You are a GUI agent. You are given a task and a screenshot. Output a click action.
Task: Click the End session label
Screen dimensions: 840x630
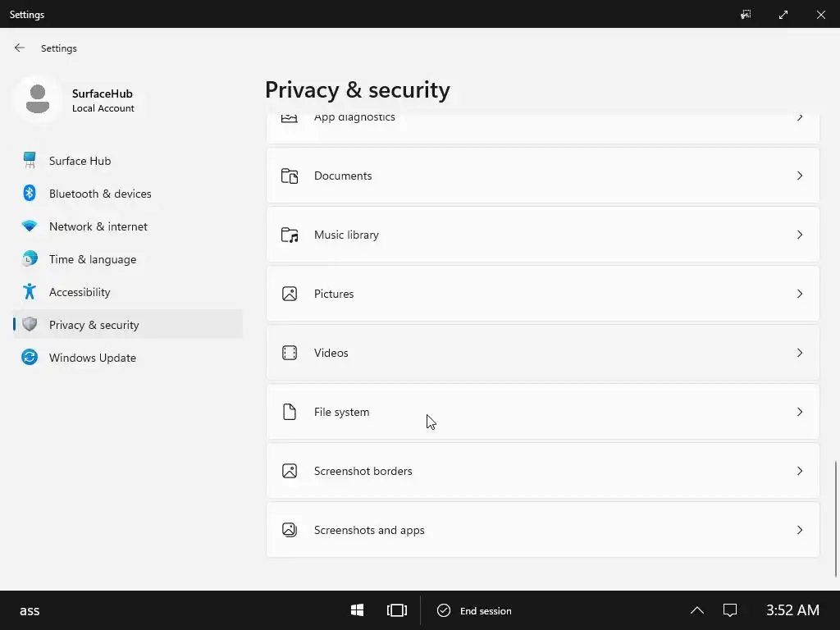click(x=486, y=610)
